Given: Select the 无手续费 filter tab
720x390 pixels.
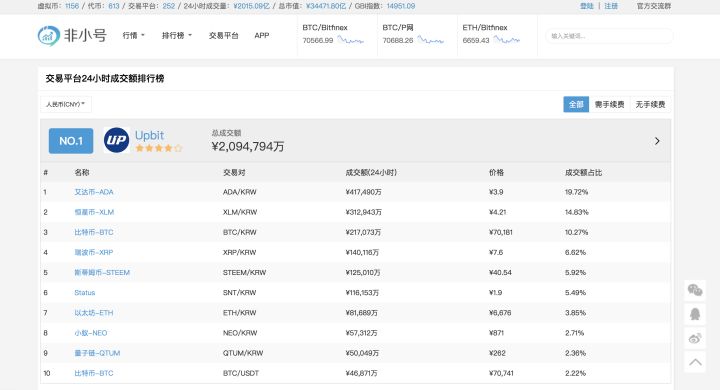Looking at the screenshot, I should [650, 104].
